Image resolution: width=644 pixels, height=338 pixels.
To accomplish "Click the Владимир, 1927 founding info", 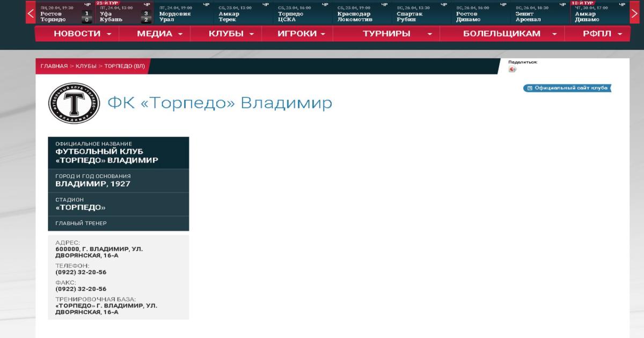I will [93, 184].
